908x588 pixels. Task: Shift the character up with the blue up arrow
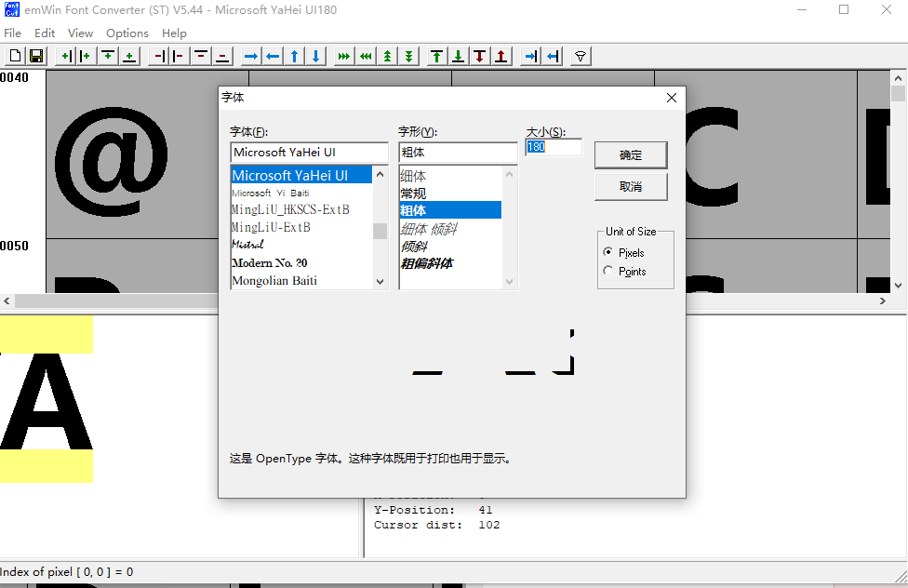coord(294,56)
